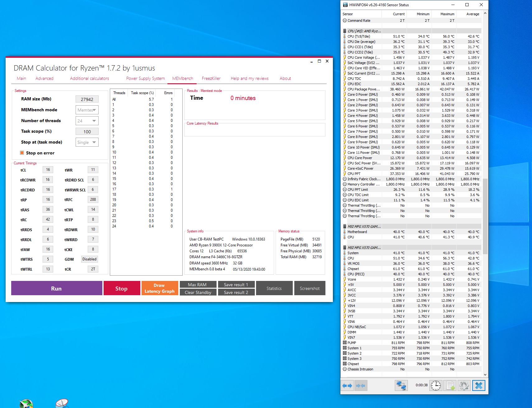Toggle the Stop on error checkbox
The image size is (532, 408).
[x=22, y=153]
